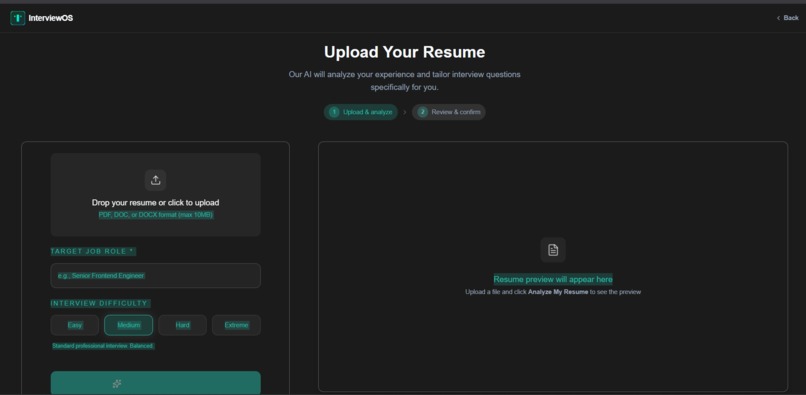
Task: Click the green analyze resume button
Action: click(156, 383)
